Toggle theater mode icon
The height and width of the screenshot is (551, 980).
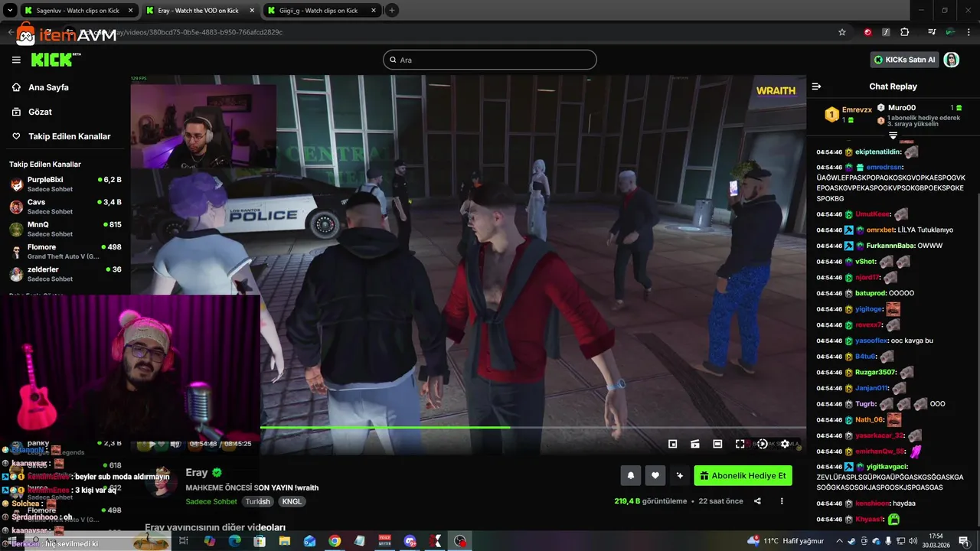(x=717, y=444)
